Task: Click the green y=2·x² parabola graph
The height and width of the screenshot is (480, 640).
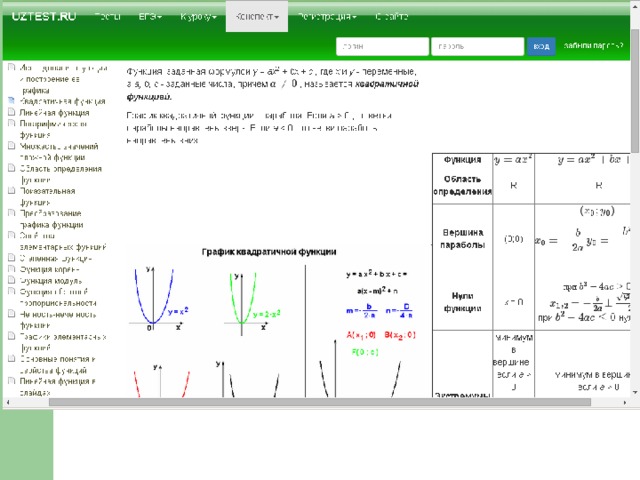Action: (x=252, y=304)
